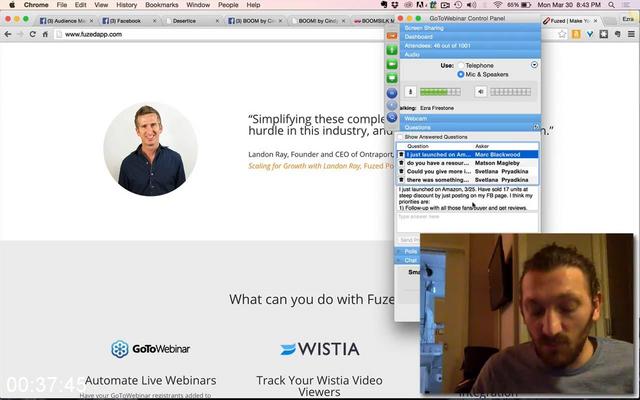Expand Screen Sharing pane
Screen dimensions: 640x400
470,28
